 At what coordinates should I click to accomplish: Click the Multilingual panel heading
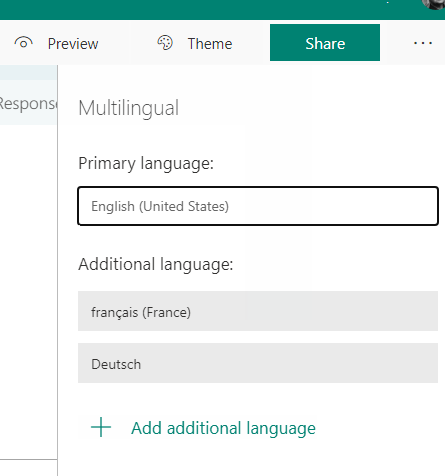point(129,108)
